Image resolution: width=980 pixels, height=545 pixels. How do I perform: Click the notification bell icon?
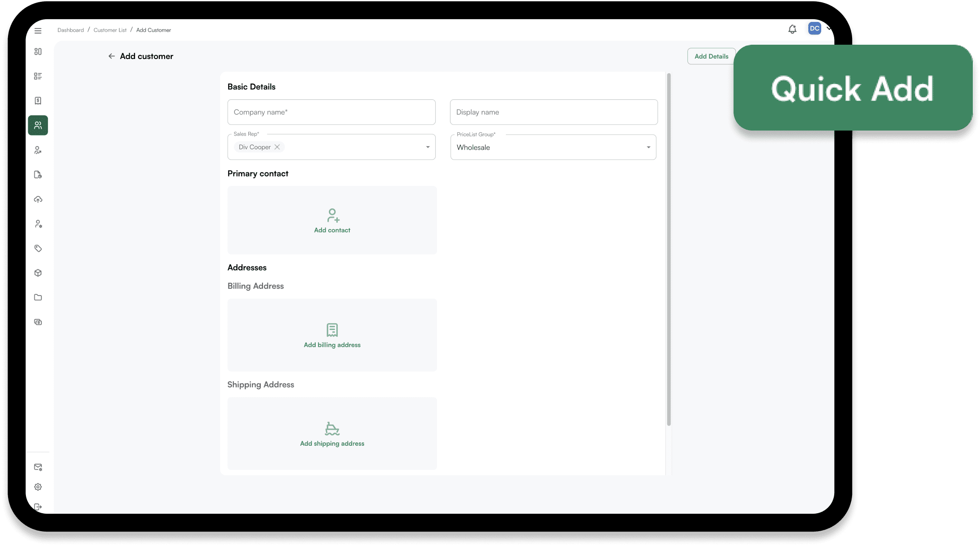[x=792, y=30]
